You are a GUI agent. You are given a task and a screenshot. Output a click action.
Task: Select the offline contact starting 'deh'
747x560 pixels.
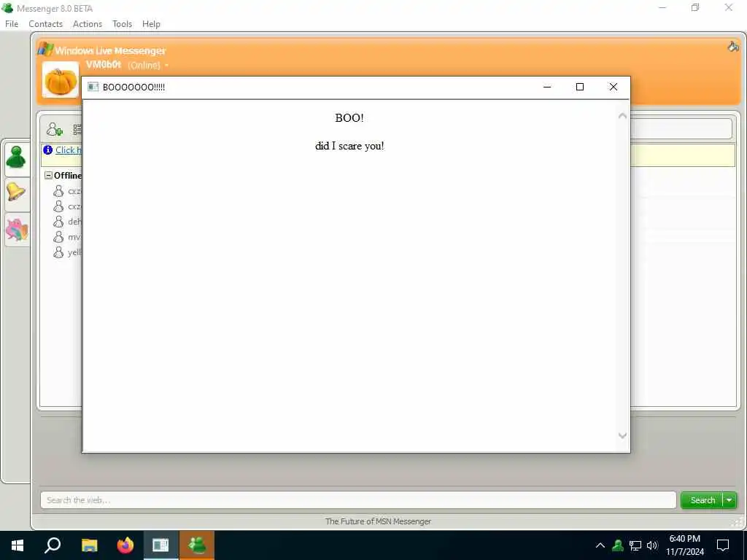click(67, 222)
